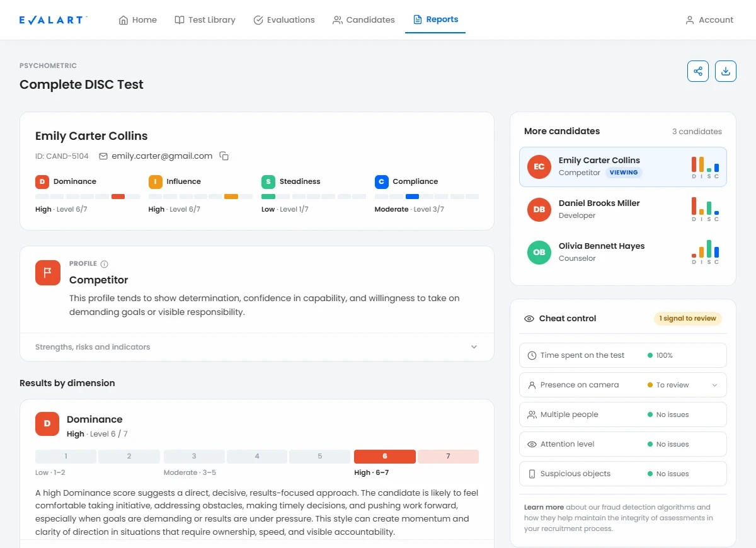
Task: Click the Learn more link
Action: point(544,507)
